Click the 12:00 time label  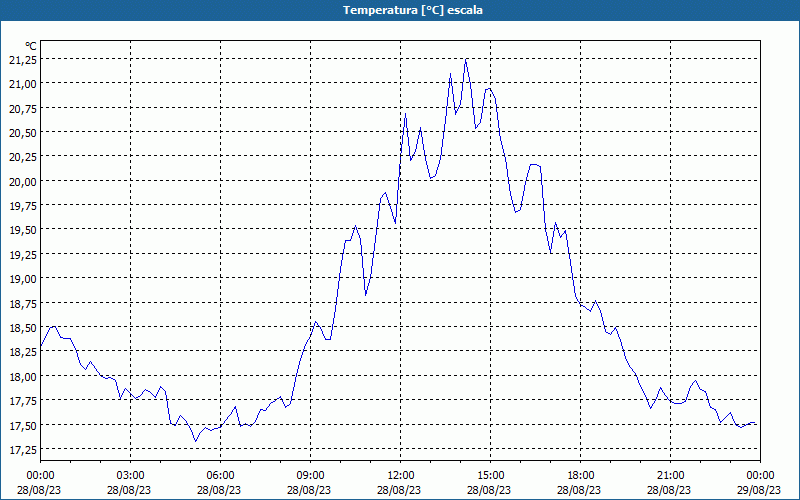[x=401, y=476]
